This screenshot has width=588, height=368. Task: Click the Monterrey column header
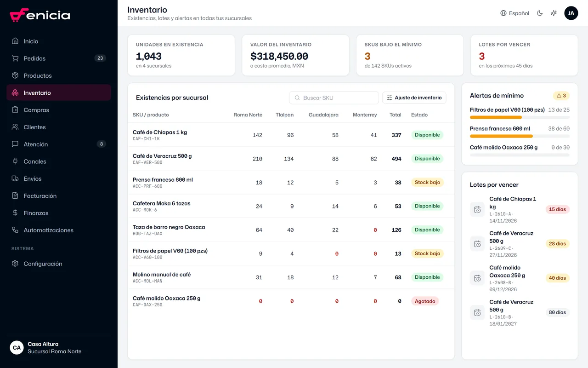pyautogui.click(x=365, y=115)
